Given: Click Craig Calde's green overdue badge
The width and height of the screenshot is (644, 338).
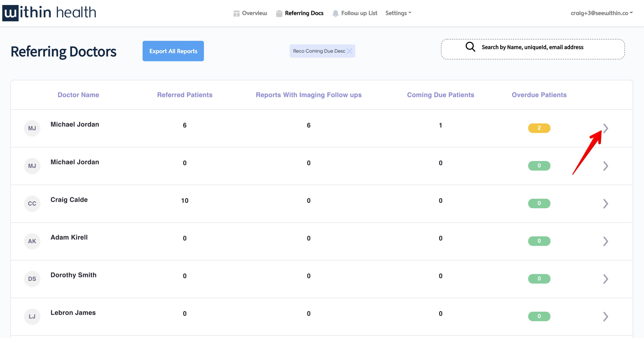Looking at the screenshot, I should tap(539, 203).
